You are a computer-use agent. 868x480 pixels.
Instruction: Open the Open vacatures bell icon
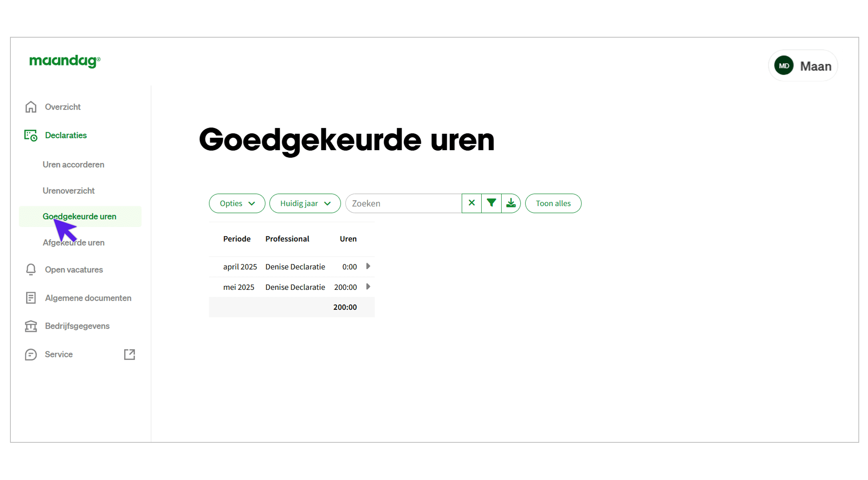[30, 269]
